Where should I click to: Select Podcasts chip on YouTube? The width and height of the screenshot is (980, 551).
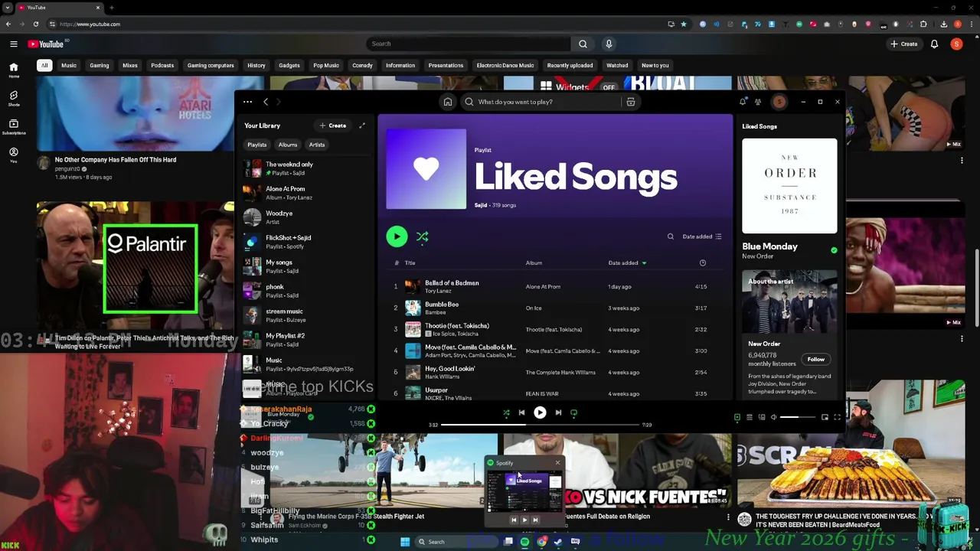[x=162, y=65]
